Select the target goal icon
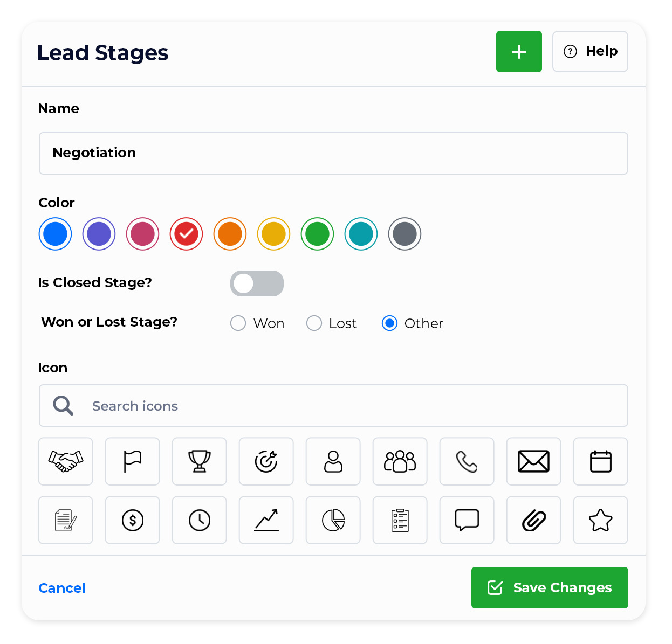 tap(266, 461)
